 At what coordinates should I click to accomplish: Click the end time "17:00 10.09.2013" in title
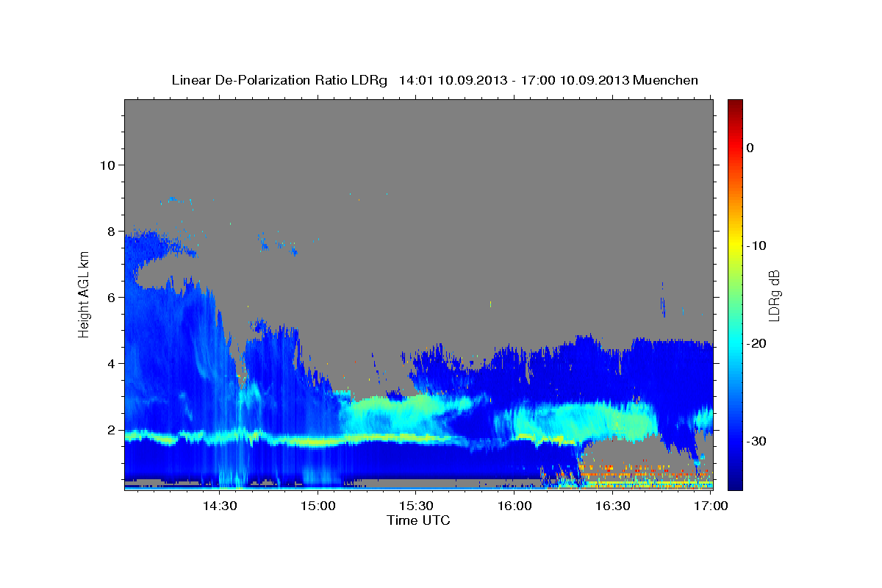575,80
